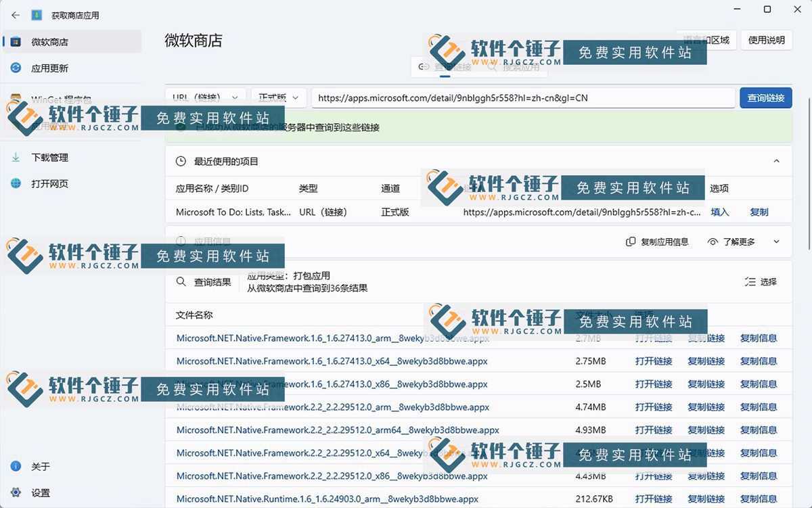Maximize the 获取商店应用 window
Screen dimensions: 812x508
[x=767, y=9]
